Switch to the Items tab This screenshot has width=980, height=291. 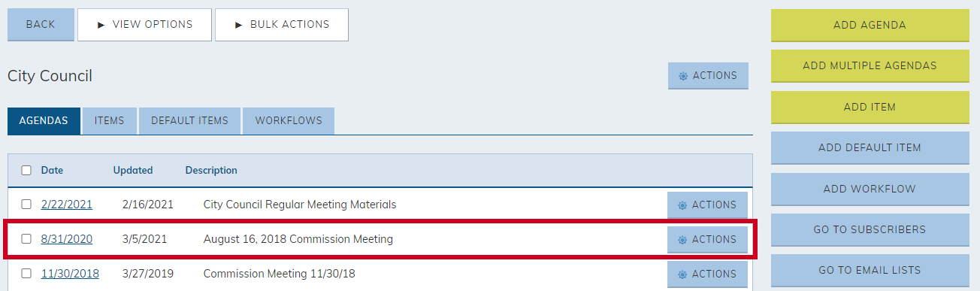point(110,121)
